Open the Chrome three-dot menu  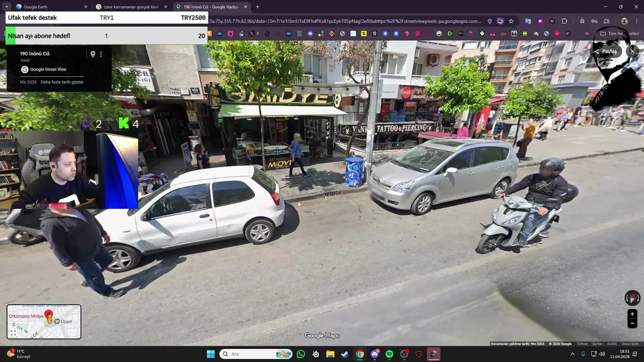pos(637,21)
